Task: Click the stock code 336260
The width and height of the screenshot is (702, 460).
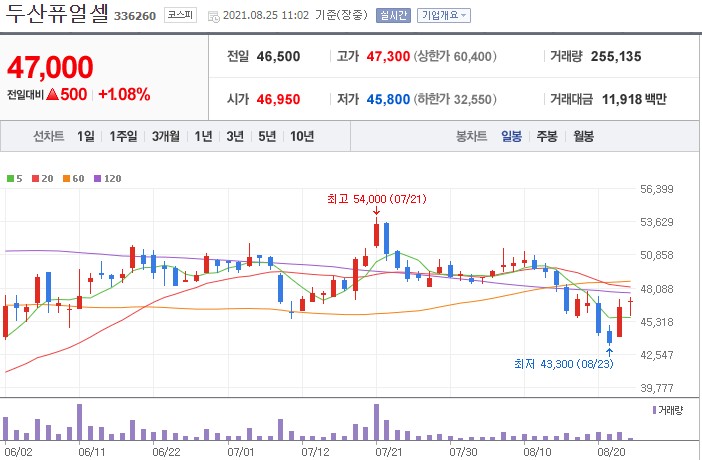Action: (x=135, y=16)
